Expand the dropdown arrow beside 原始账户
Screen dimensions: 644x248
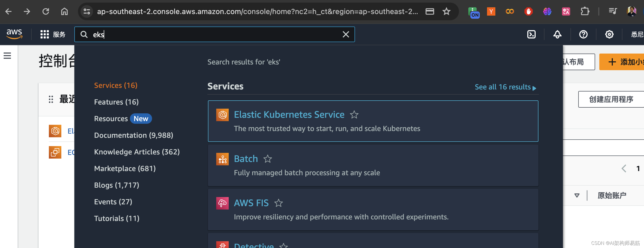(x=577, y=195)
